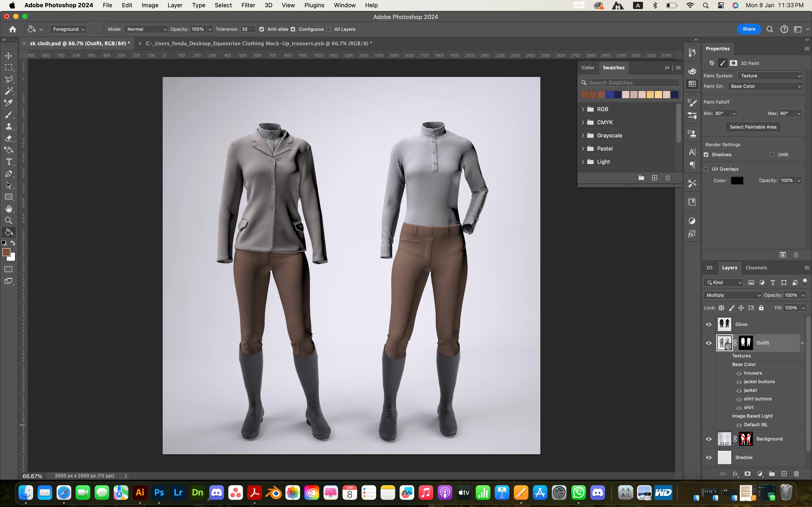Select the Horizontal Type tool
This screenshot has width=812, height=507.
(9, 162)
